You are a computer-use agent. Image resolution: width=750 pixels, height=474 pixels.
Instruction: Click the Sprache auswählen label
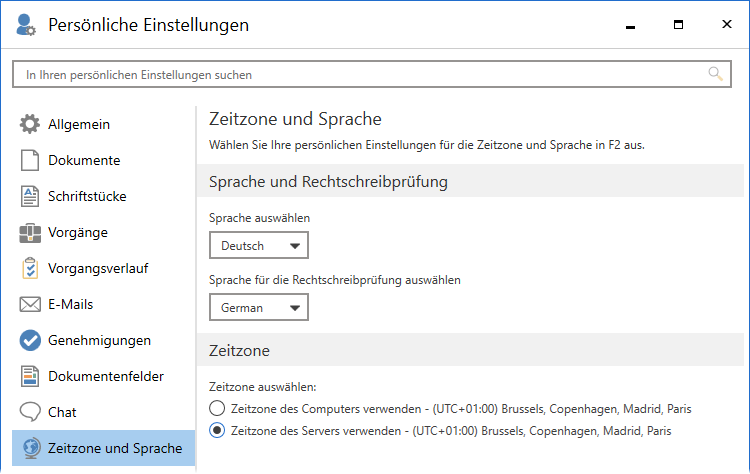pyautogui.click(x=259, y=218)
